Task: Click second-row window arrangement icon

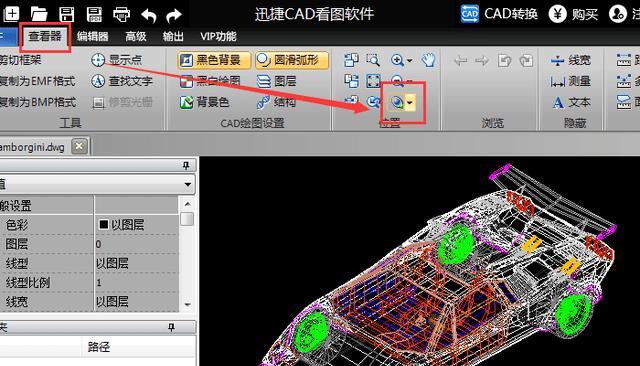Action: click(351, 81)
